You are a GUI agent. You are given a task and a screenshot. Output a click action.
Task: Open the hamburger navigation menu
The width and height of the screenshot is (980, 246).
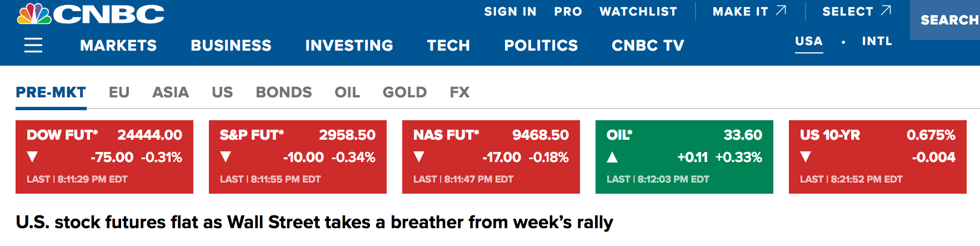click(33, 45)
